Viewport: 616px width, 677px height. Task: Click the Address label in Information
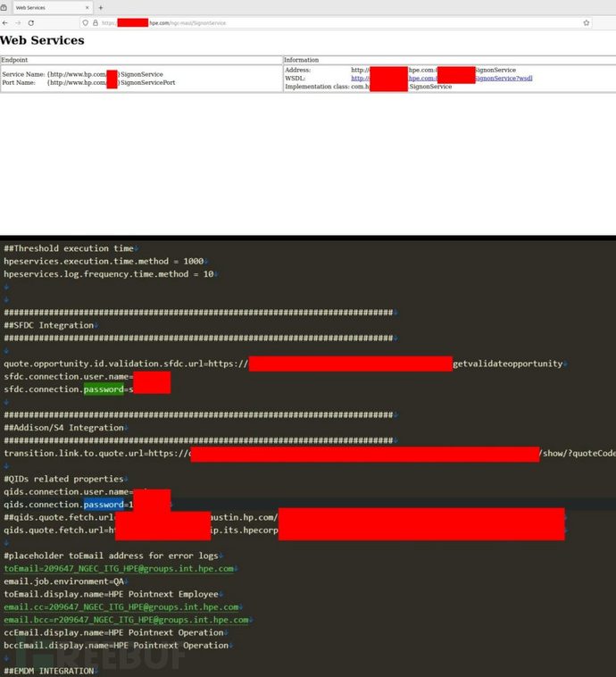[x=297, y=70]
